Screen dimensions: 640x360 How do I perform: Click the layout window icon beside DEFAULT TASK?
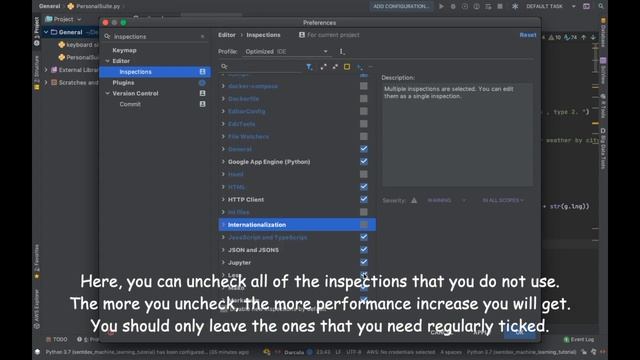click(x=587, y=6)
